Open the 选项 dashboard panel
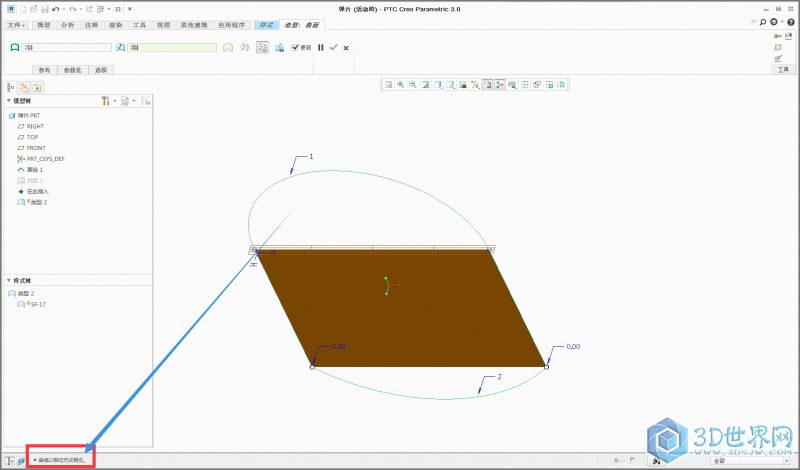800x470 pixels. [x=101, y=70]
